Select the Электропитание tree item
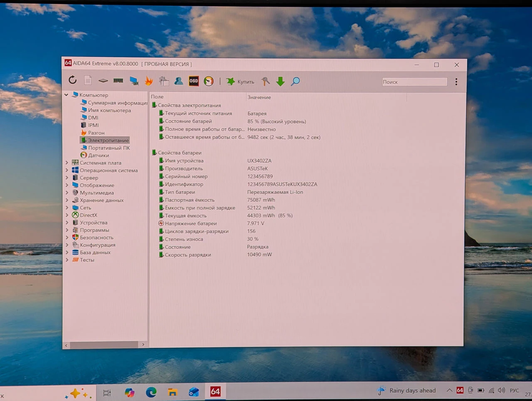The image size is (532, 401). click(105, 140)
